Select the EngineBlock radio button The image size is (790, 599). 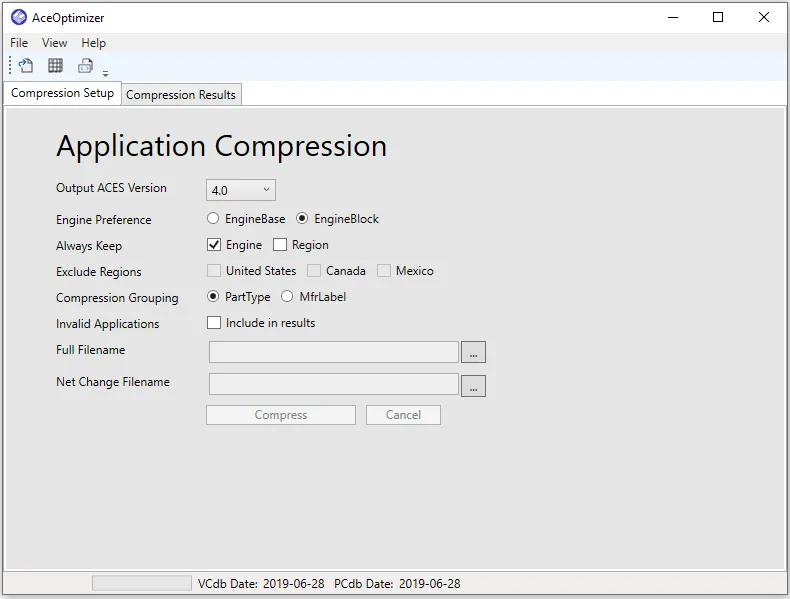302,218
